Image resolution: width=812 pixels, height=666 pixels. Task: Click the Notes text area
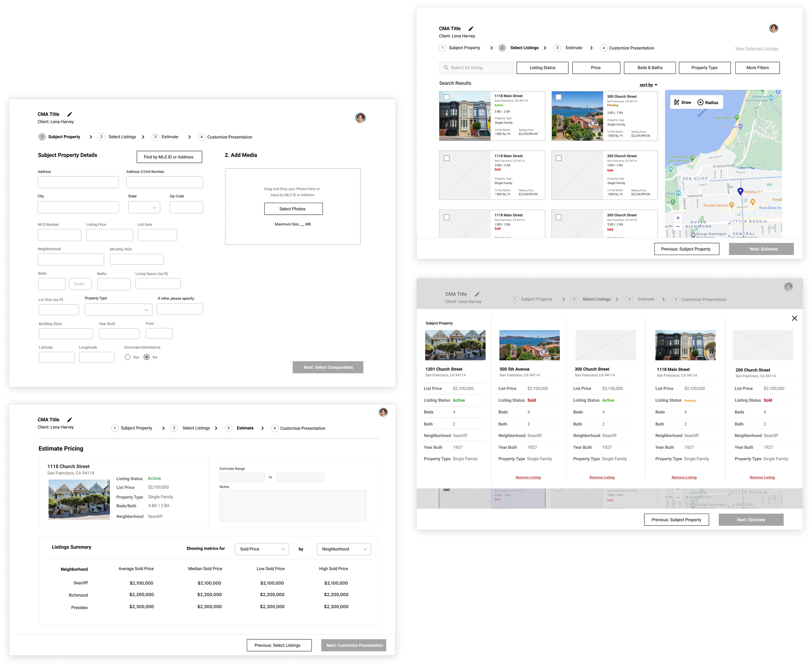tap(293, 506)
